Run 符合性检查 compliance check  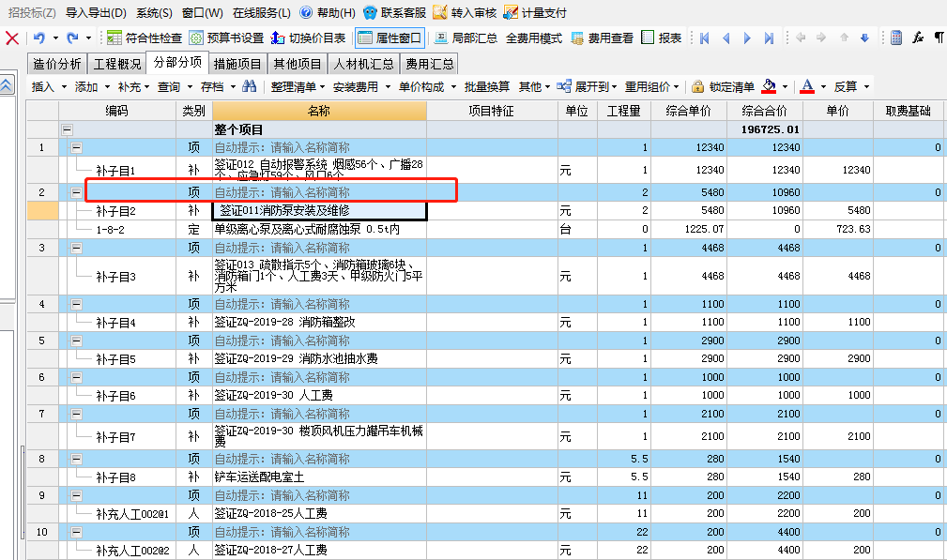[145, 38]
